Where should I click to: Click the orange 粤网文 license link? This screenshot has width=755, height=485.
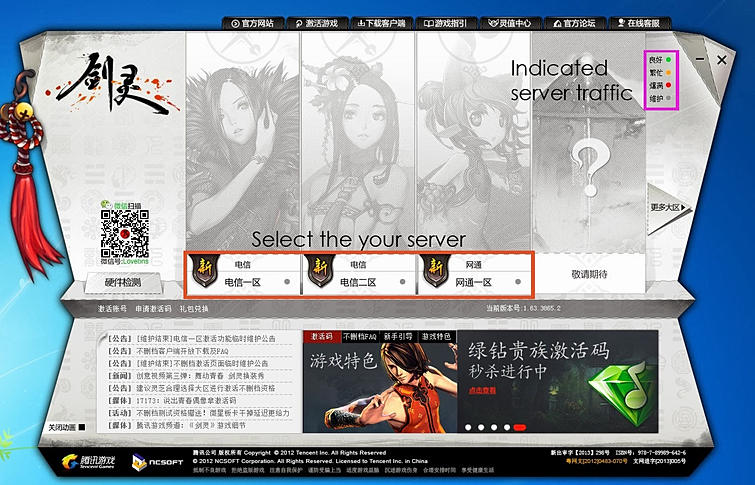[x=596, y=461]
